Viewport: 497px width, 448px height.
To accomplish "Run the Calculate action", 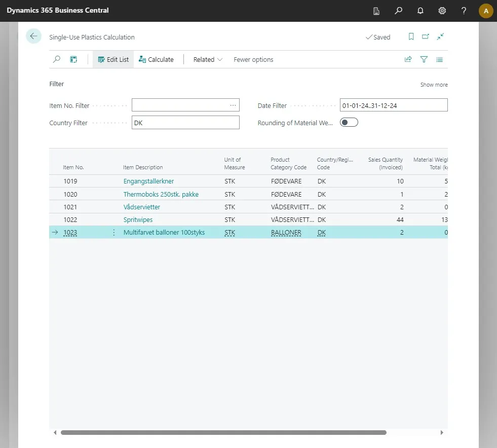I will [x=156, y=59].
